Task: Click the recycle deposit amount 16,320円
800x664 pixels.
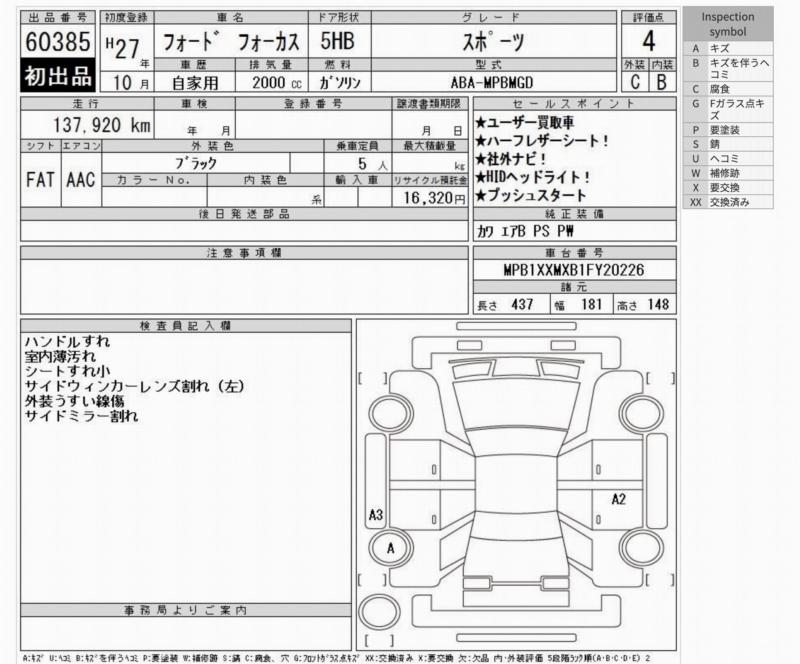Action: click(x=430, y=198)
